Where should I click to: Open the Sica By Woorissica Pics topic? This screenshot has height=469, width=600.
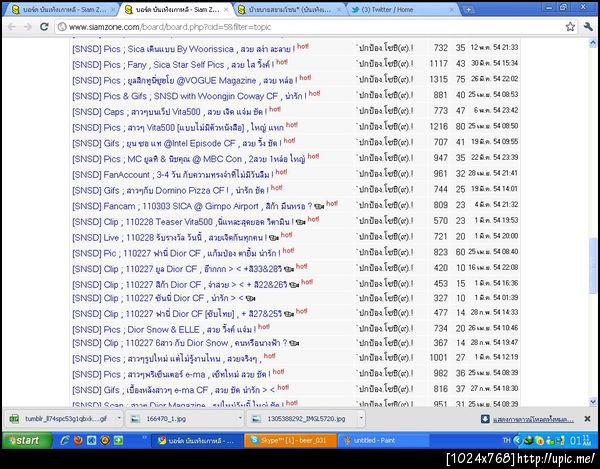click(x=183, y=49)
